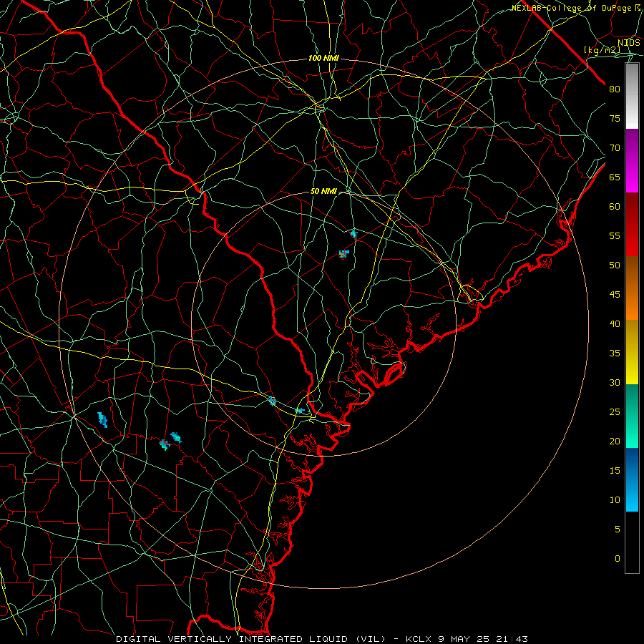Click the scale value "15"
Image resolution: width=644 pixels, height=644 pixels.
(615, 471)
